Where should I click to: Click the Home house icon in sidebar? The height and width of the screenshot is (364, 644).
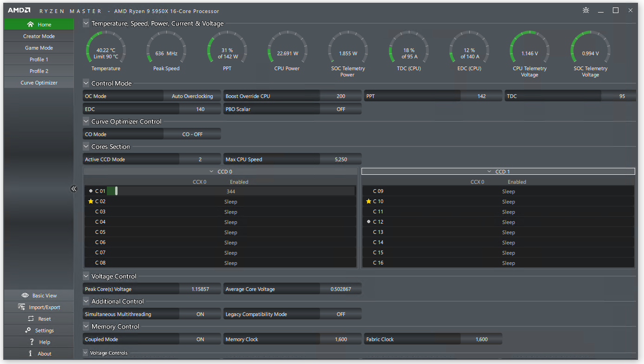click(30, 25)
